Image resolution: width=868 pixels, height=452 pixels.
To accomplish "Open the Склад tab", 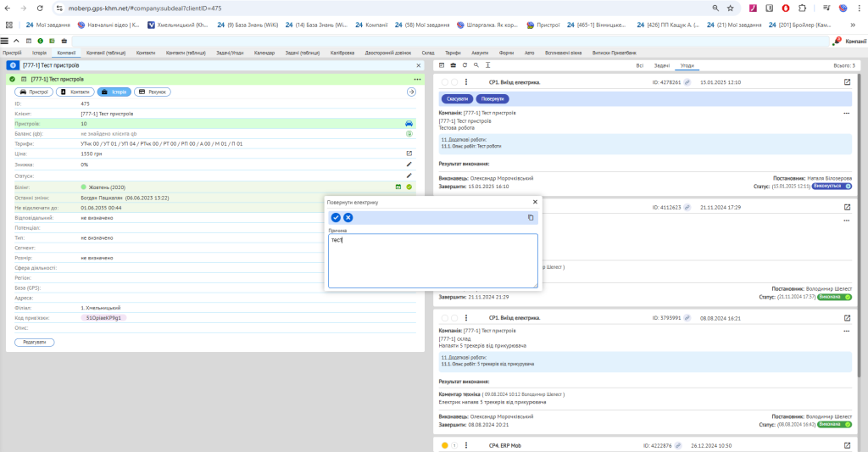I will pyautogui.click(x=428, y=53).
